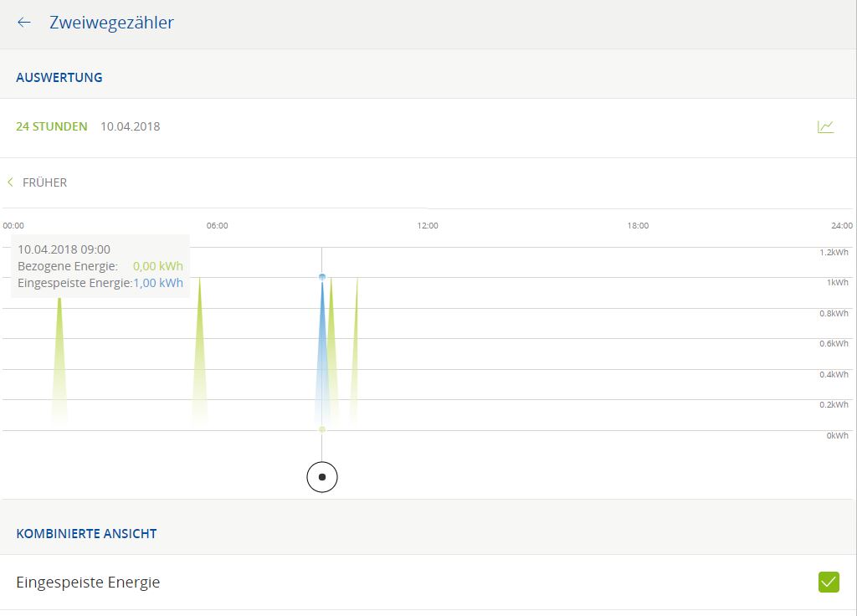This screenshot has width=857, height=616.
Task: Open the 10.04.2018 date picker
Action: (130, 127)
